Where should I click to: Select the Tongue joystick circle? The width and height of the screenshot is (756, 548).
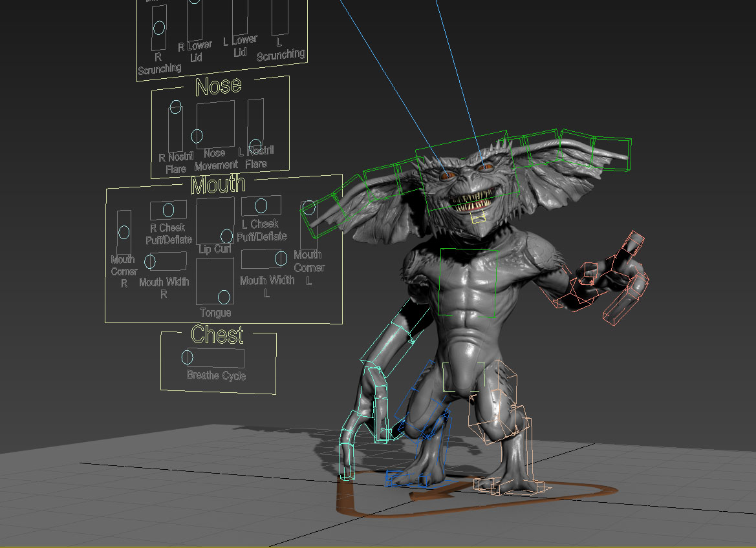coord(224,297)
